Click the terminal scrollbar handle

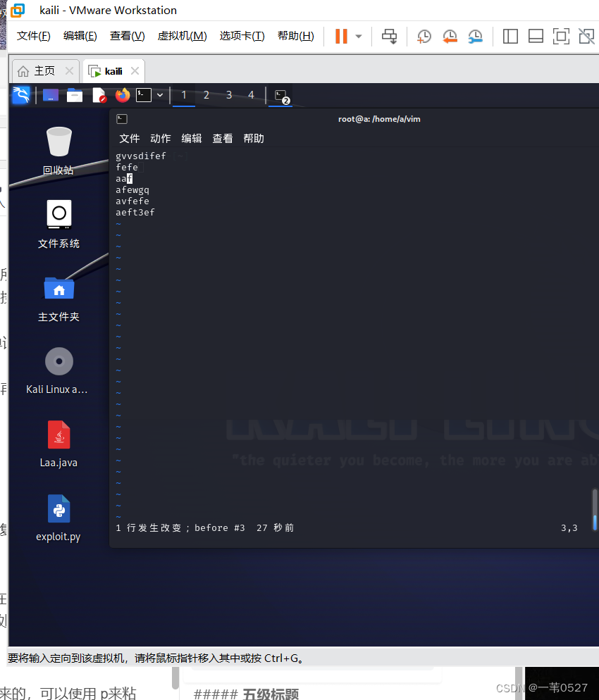pos(595,510)
